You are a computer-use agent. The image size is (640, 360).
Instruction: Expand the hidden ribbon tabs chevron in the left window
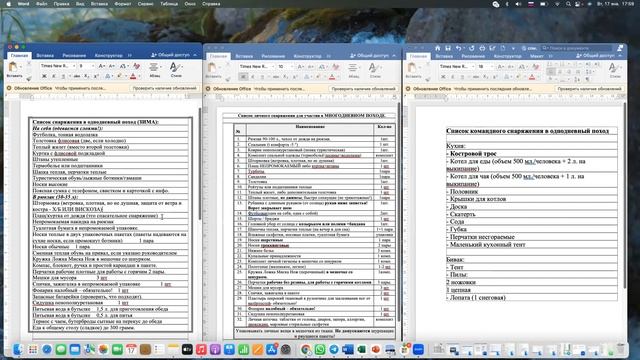130,56
